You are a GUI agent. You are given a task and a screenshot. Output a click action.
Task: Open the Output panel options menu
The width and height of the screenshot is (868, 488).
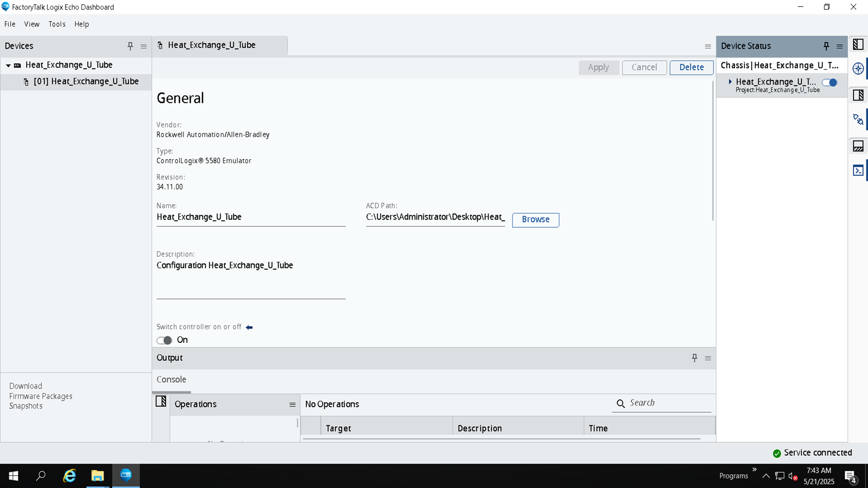[x=708, y=358]
